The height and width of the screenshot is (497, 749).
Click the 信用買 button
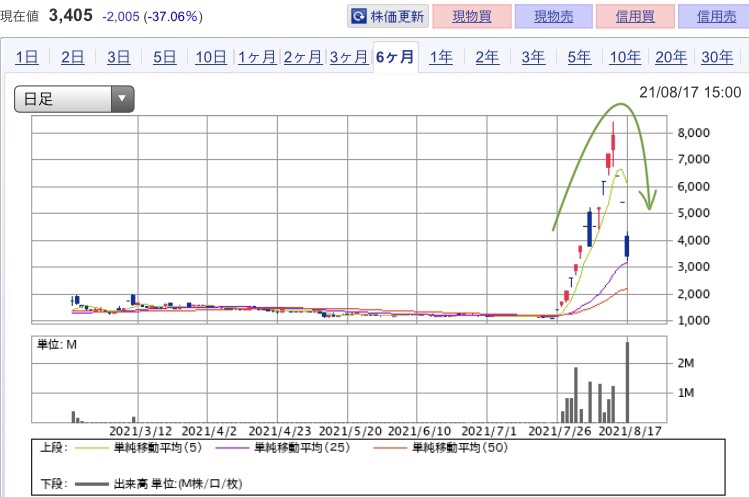[635, 16]
